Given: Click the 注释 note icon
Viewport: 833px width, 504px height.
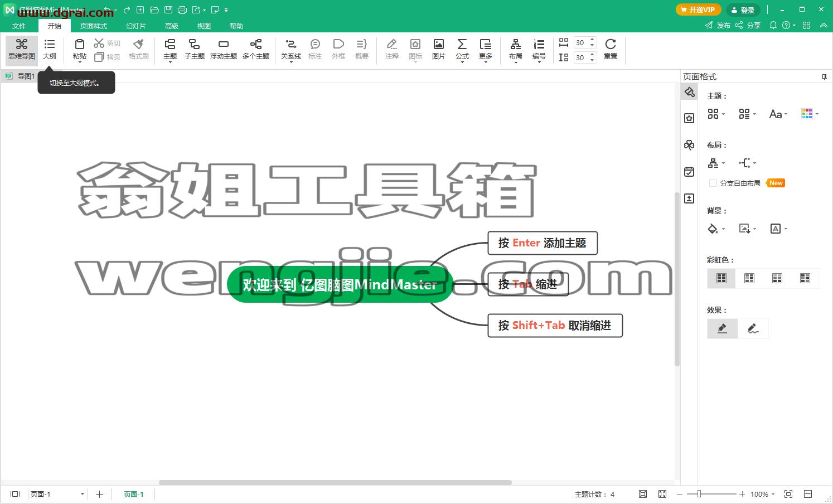Looking at the screenshot, I should point(392,44).
